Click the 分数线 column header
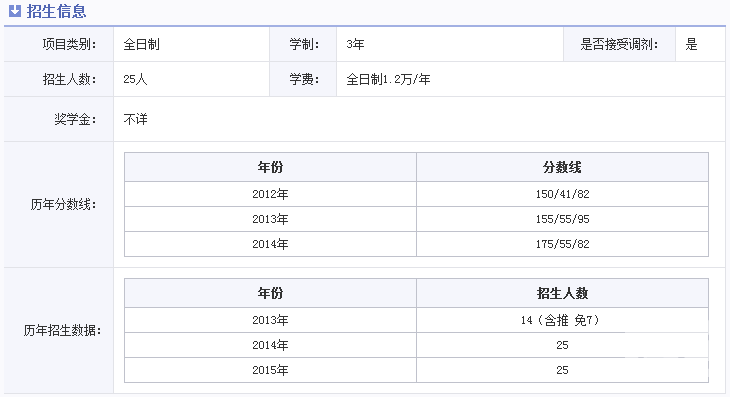This screenshot has width=730, height=397. (x=562, y=167)
